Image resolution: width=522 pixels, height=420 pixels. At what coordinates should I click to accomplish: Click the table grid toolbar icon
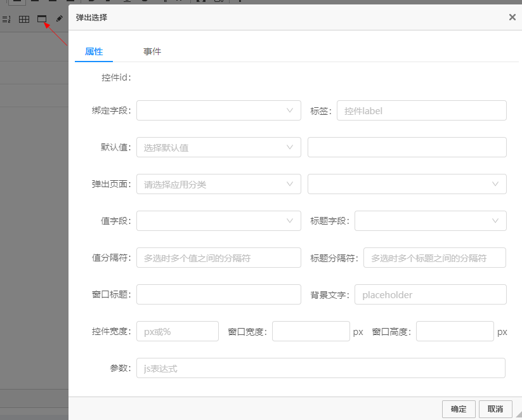pos(24,19)
